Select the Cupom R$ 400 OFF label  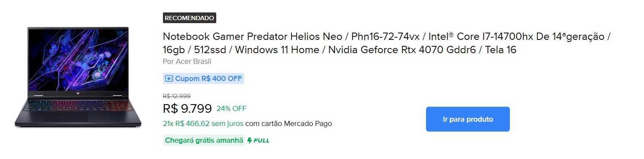pos(203,79)
